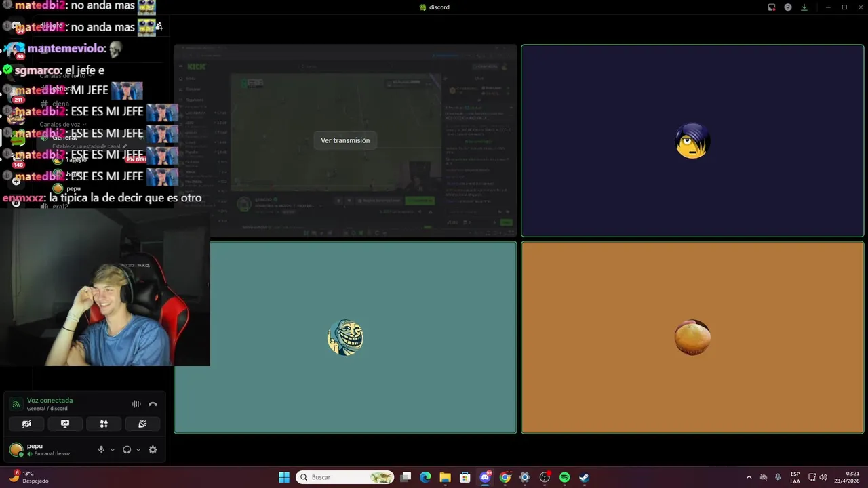
Task: Expand microphone input options arrow
Action: click(x=113, y=449)
